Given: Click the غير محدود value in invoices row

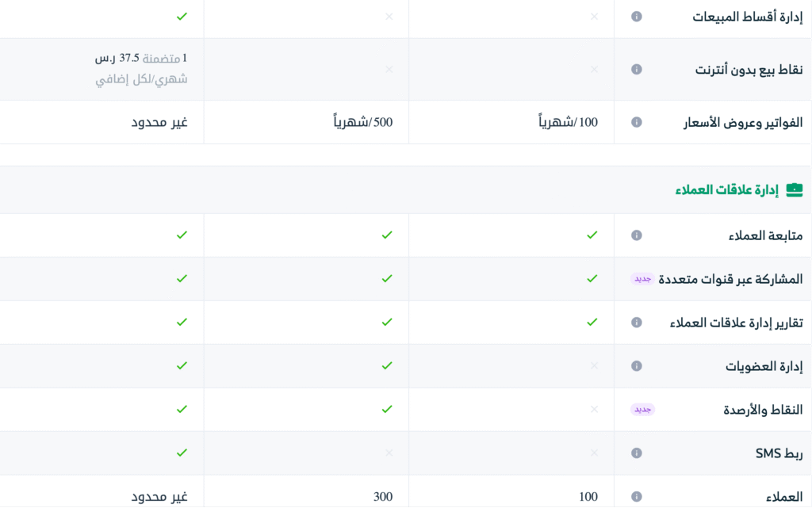Looking at the screenshot, I should point(159,122).
